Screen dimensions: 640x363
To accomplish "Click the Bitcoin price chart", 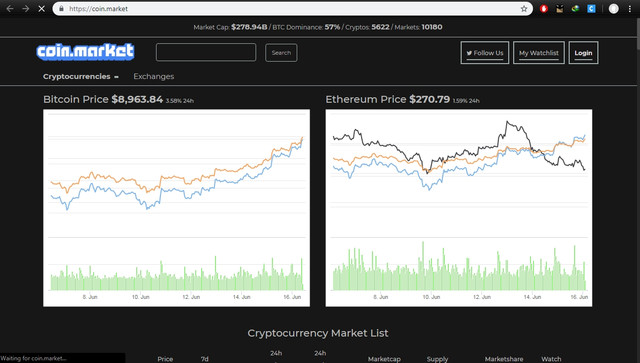I will click(176, 208).
